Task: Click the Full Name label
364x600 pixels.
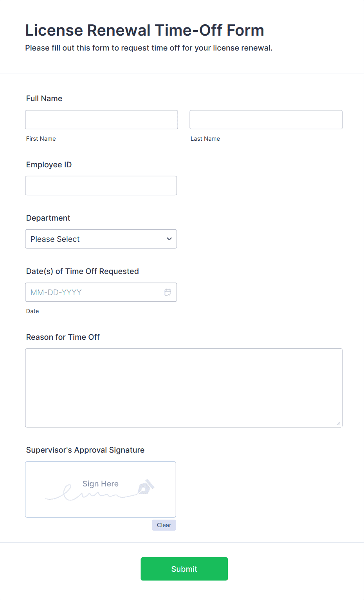Action: 44,98
